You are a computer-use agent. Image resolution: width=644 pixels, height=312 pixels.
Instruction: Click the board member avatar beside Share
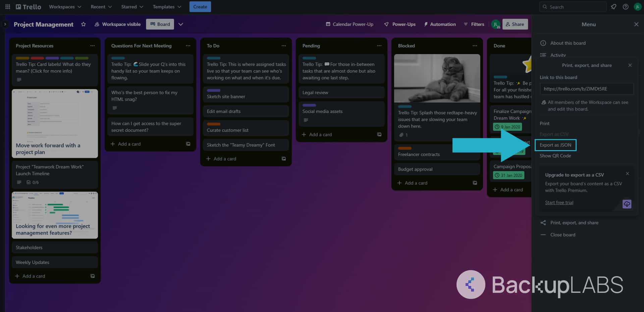click(x=495, y=24)
